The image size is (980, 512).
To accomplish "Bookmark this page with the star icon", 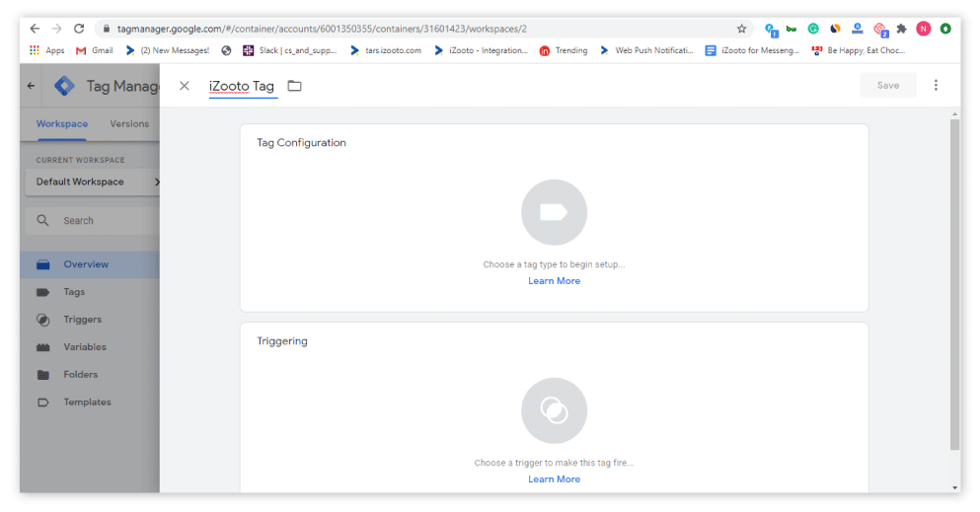I will point(741,29).
